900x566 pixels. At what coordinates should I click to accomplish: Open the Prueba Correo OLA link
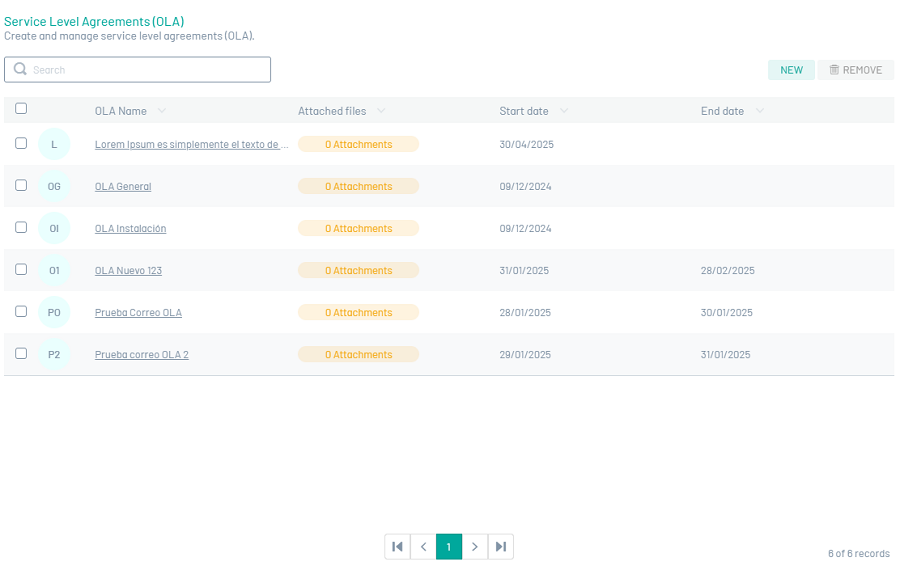(138, 313)
